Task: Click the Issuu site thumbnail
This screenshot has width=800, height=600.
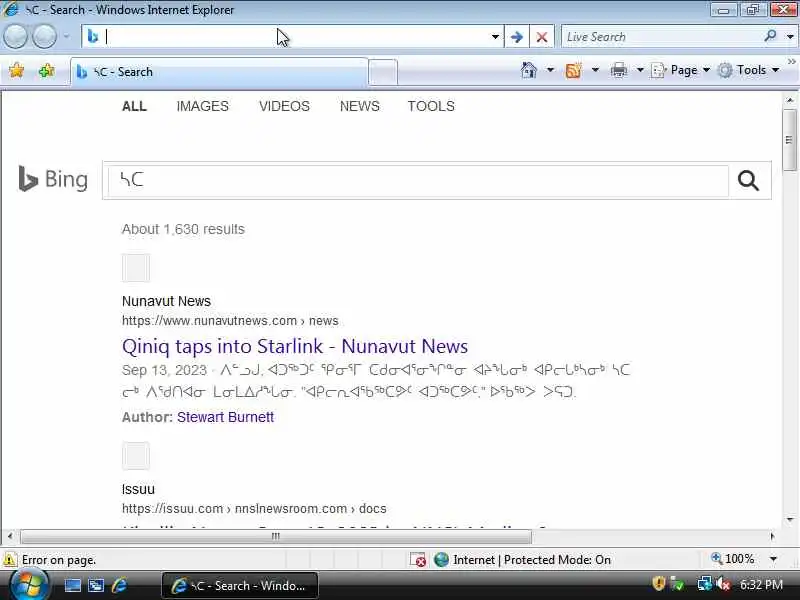Action: pos(136,455)
